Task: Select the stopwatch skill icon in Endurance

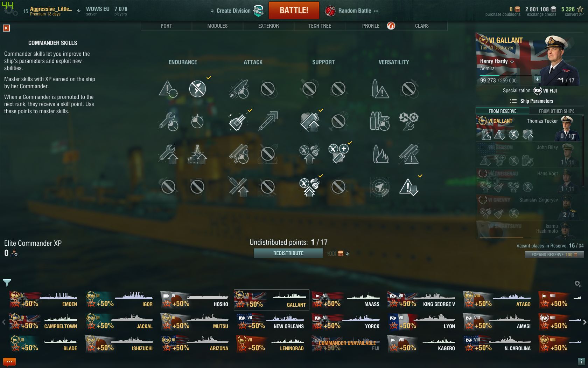Action: click(197, 121)
